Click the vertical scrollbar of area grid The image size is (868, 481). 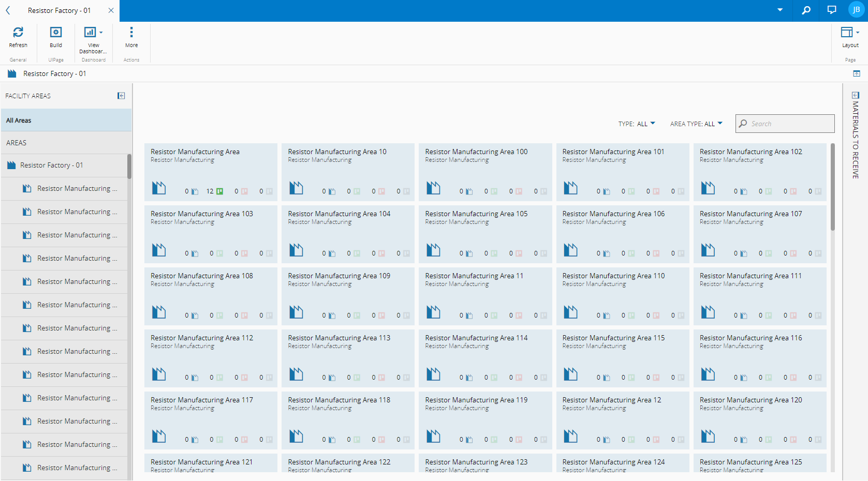coord(833,187)
